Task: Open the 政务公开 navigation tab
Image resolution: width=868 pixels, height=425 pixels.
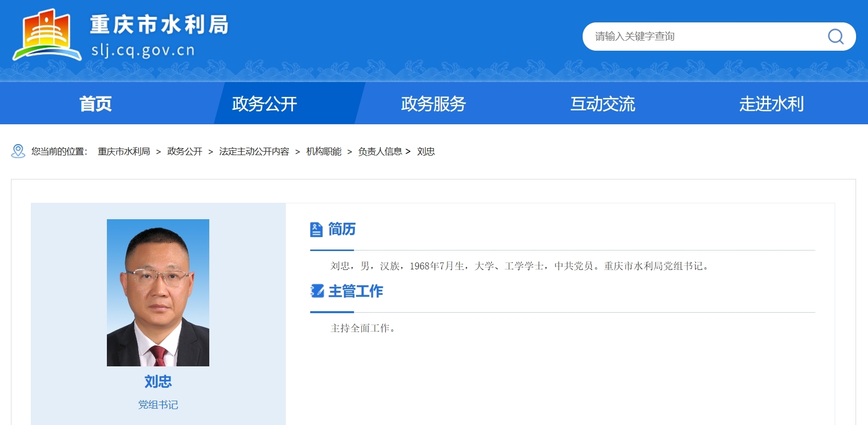Action: click(x=264, y=103)
